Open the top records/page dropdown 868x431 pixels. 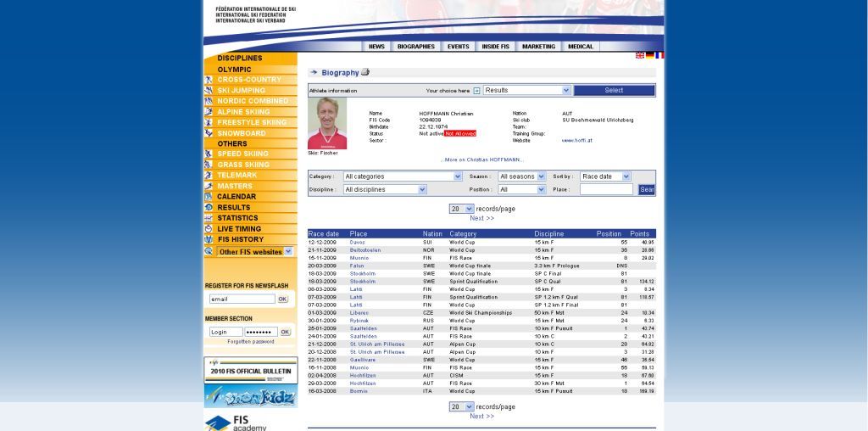(x=462, y=209)
